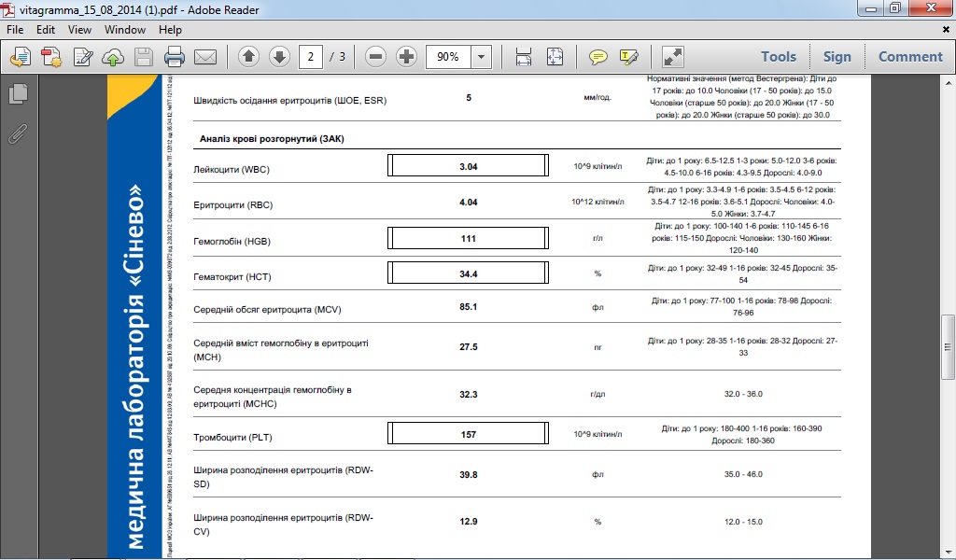Click the 'Гемоглобін (HGB)' label

[232, 242]
